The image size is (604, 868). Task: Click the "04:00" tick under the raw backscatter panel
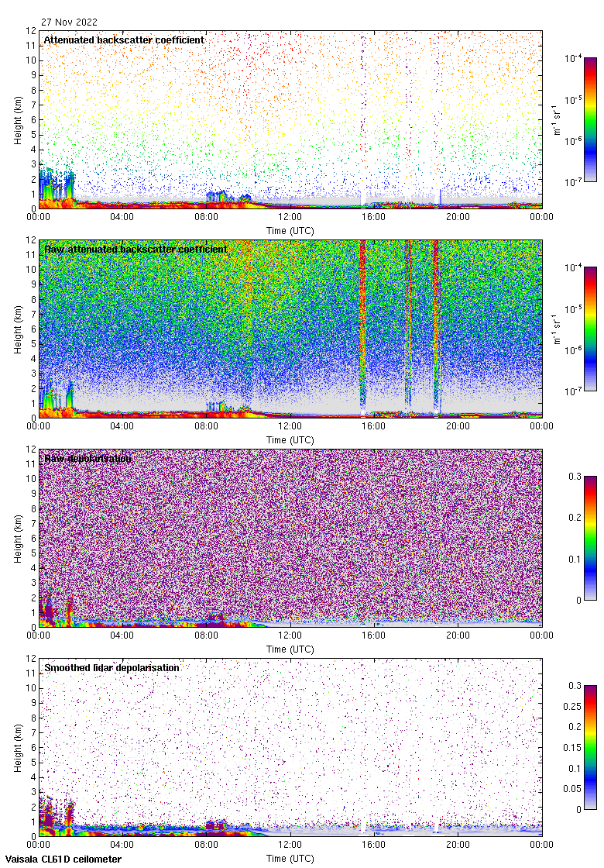pos(122,426)
